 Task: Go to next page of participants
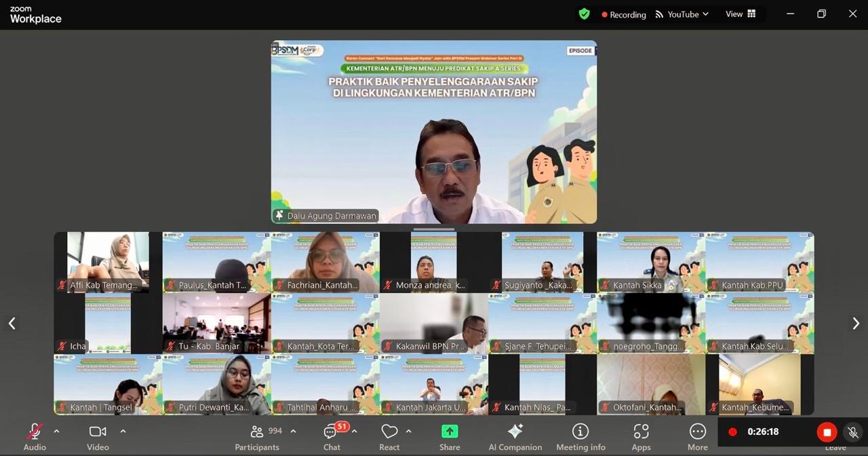tap(856, 324)
